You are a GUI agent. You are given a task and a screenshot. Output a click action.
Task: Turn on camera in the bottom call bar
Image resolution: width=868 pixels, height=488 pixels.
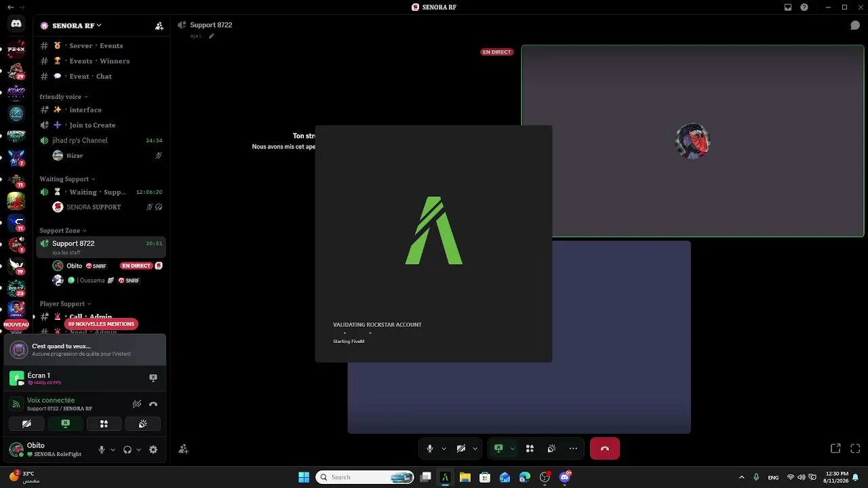[461, 449]
